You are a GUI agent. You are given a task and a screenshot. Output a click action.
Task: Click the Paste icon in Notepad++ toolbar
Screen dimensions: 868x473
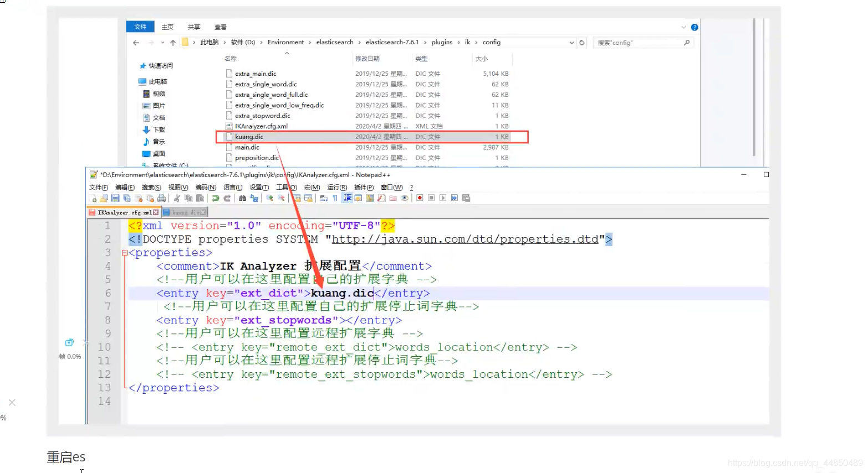coord(200,198)
